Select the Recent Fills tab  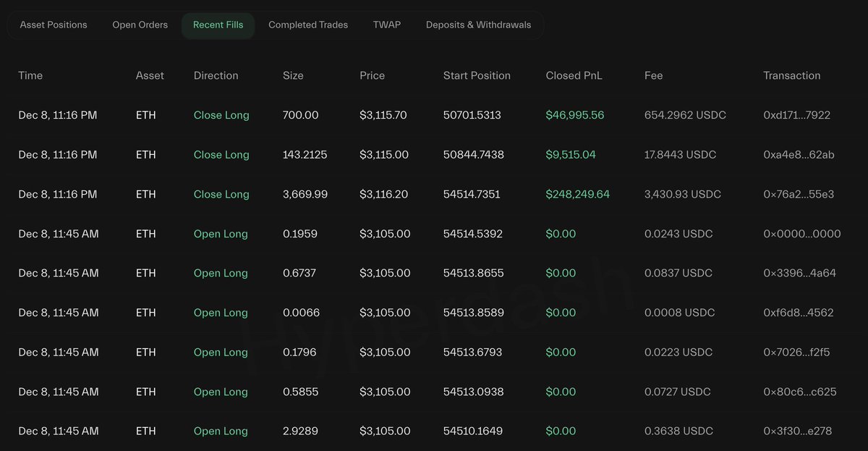click(x=218, y=25)
